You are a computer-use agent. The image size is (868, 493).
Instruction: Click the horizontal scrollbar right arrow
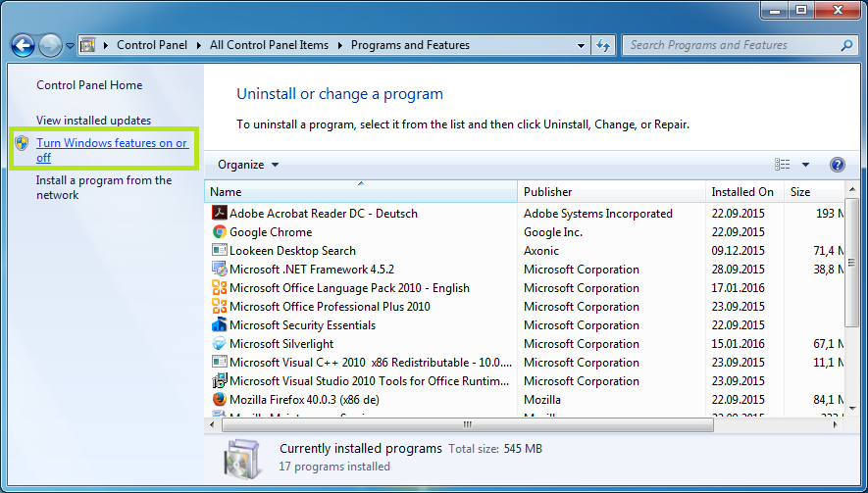(x=836, y=424)
